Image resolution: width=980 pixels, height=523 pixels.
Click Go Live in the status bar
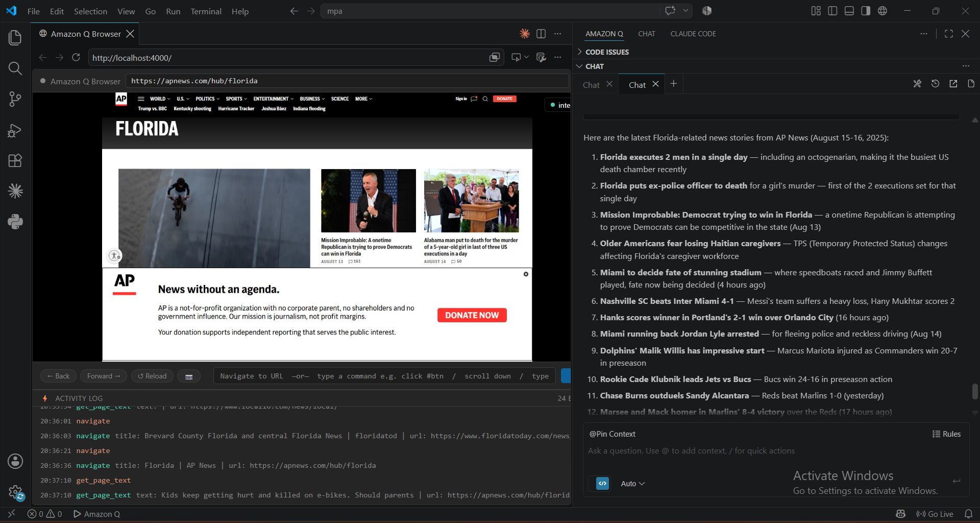[x=935, y=514]
